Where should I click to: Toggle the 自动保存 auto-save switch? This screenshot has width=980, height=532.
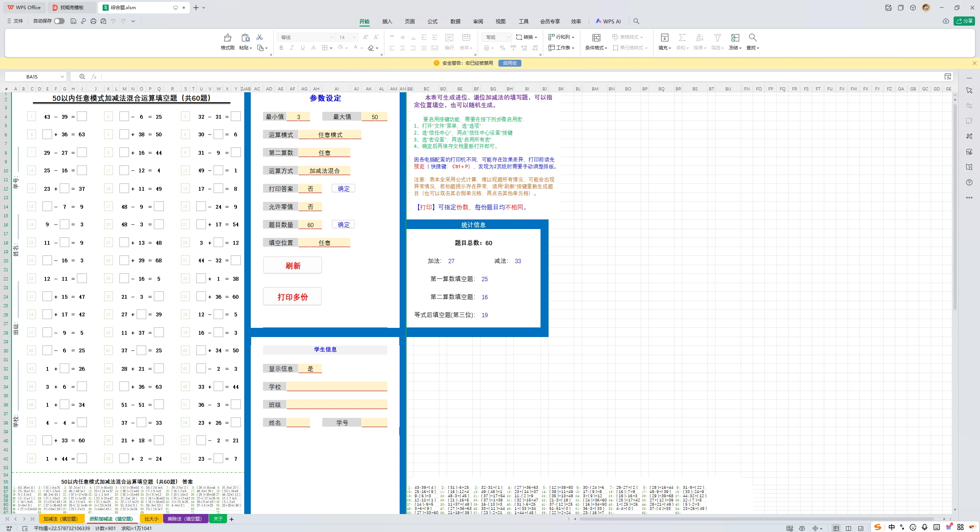[59, 21]
